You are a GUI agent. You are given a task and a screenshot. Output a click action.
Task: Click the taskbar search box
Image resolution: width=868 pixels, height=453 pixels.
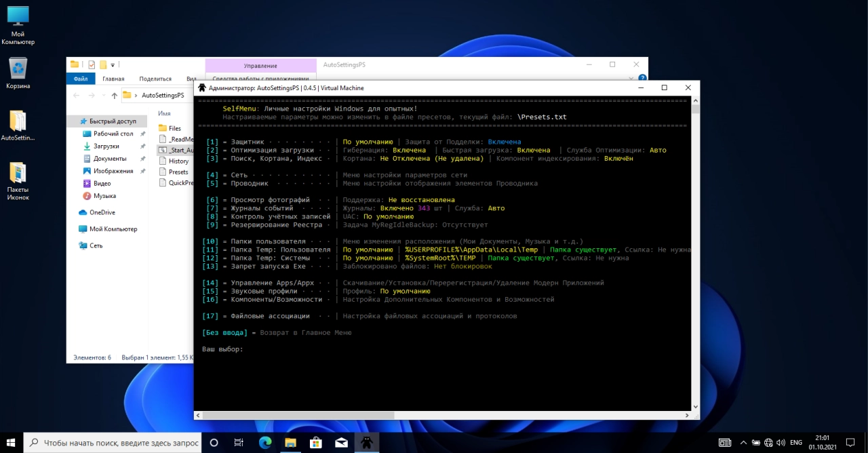point(113,442)
